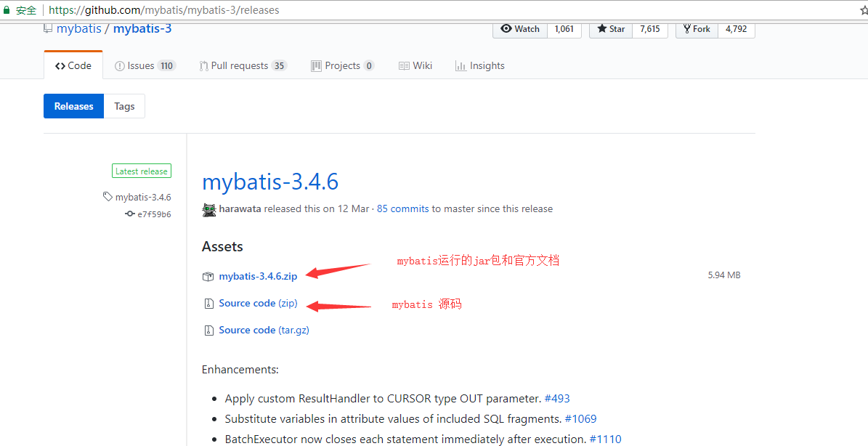Click the eye icon in Watch button
Image resolution: width=868 pixels, height=446 pixels.
(506, 29)
